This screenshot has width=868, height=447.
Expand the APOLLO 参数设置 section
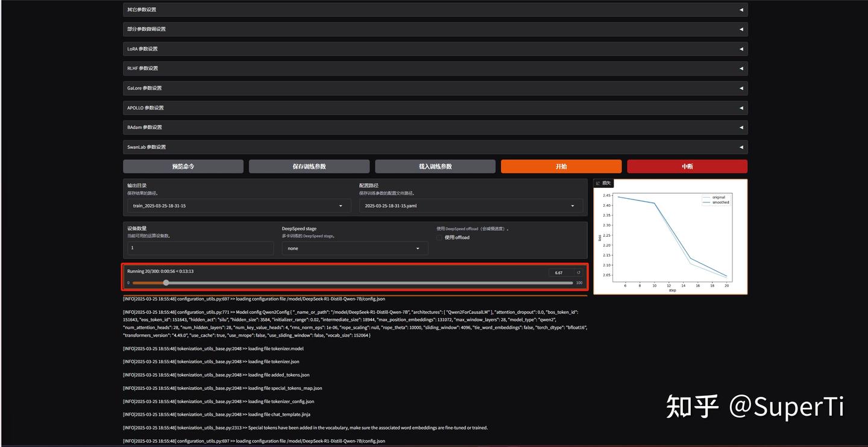[x=435, y=108]
